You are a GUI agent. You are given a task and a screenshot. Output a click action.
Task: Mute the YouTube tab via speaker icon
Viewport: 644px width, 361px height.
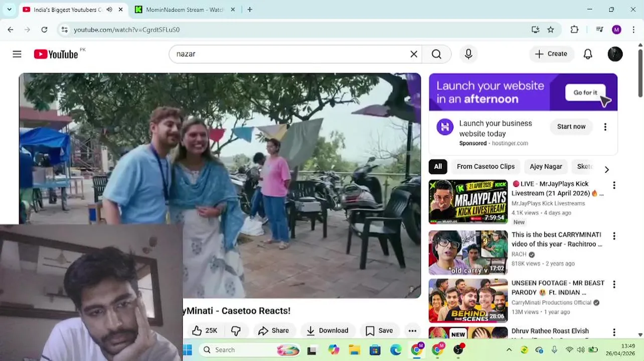tap(109, 10)
